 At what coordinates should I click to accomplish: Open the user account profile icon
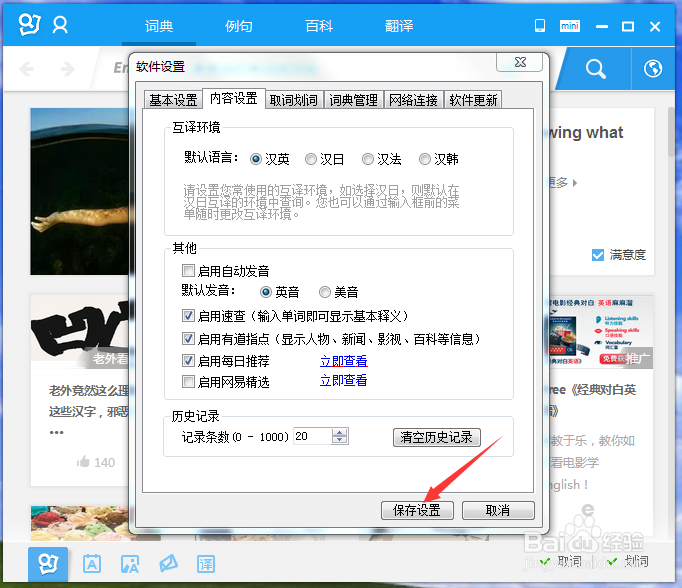[x=60, y=25]
